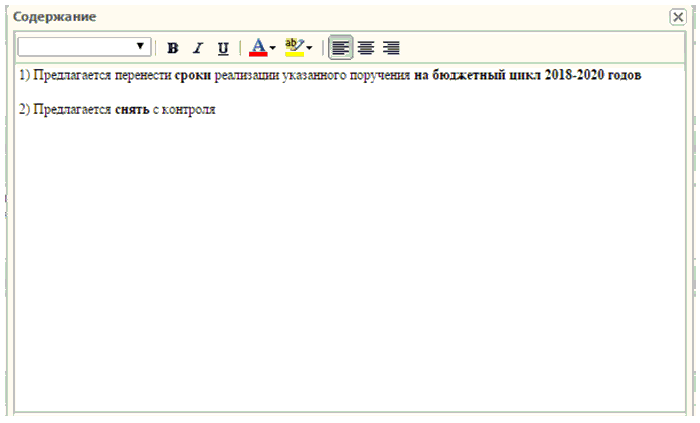This screenshot has height=423, width=700.
Task: Apply italic formatting with the I button
Action: 197,47
